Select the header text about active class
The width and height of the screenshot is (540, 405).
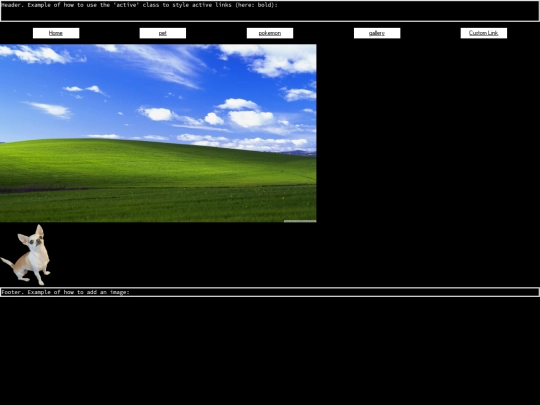[x=139, y=5]
